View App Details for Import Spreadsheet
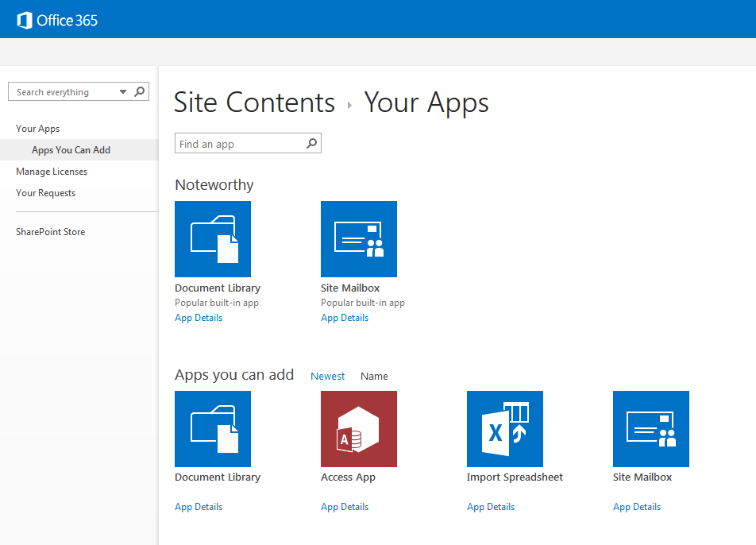Viewport: 756px width, 545px height. tap(491, 507)
